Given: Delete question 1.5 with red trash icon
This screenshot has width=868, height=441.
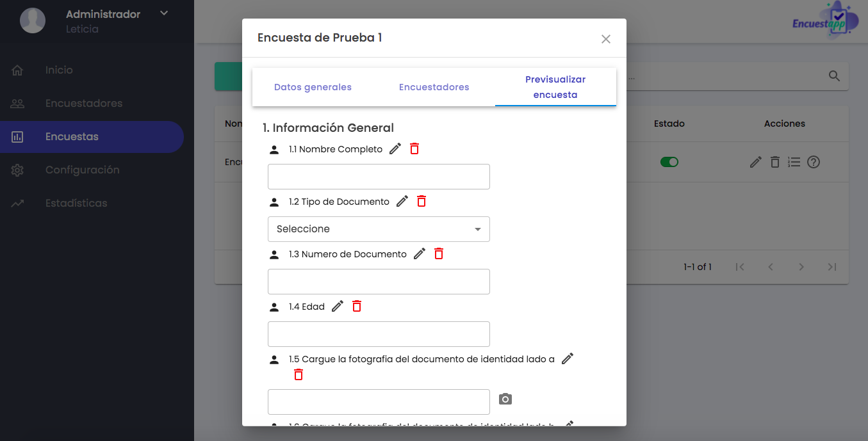Looking at the screenshot, I should [299, 374].
